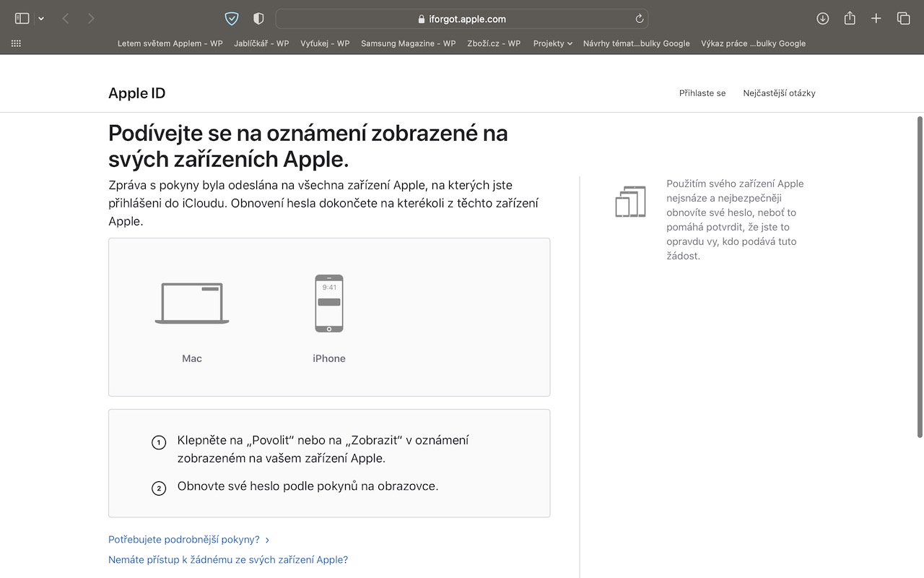Open the Jablíčkář - WP bookmark
Screen dimensions: 924x578
click(261, 43)
